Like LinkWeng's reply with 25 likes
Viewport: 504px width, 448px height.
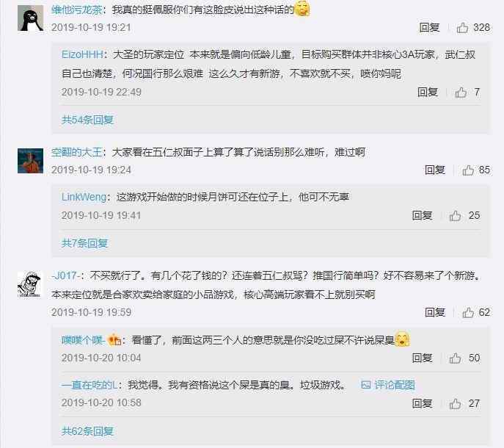455,216
